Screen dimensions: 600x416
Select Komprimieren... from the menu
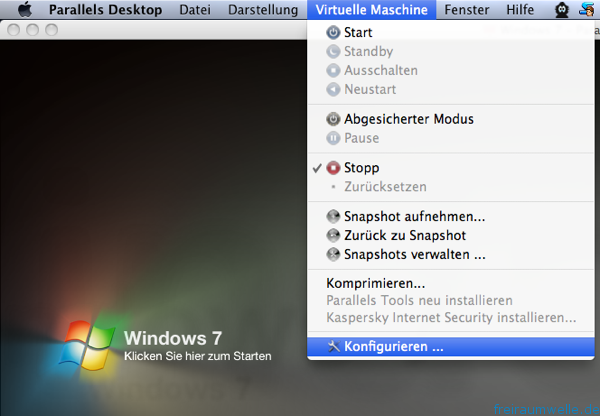tap(376, 283)
